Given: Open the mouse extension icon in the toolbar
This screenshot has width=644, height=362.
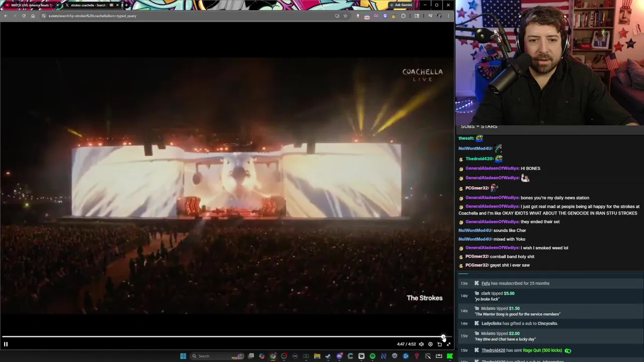Looking at the screenshot, I should [358, 16].
